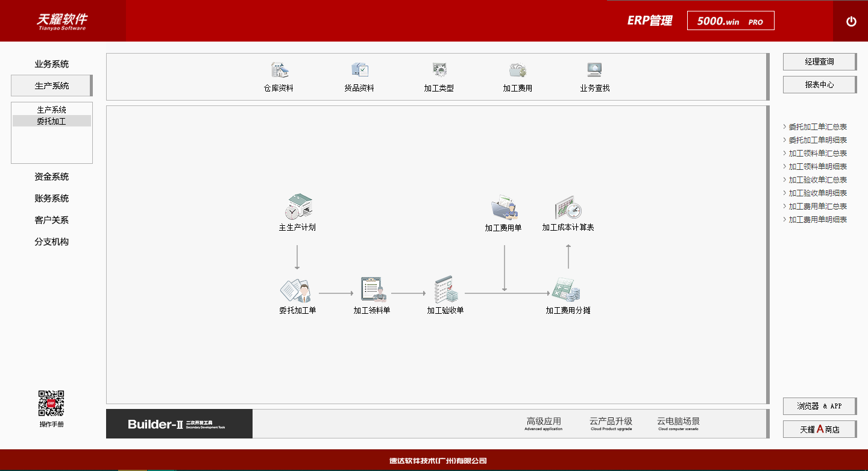Open the 加工费用 (processing fee) icon
This screenshot has height=471, width=868.
(517, 75)
